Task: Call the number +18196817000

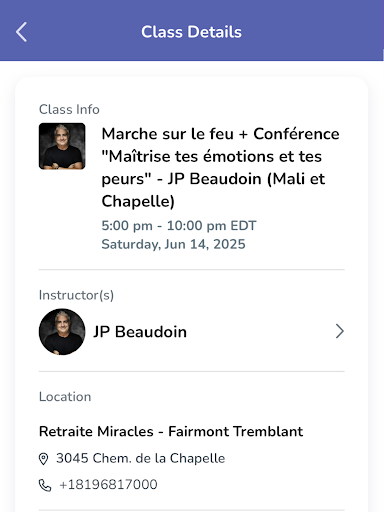Action: 108,485
